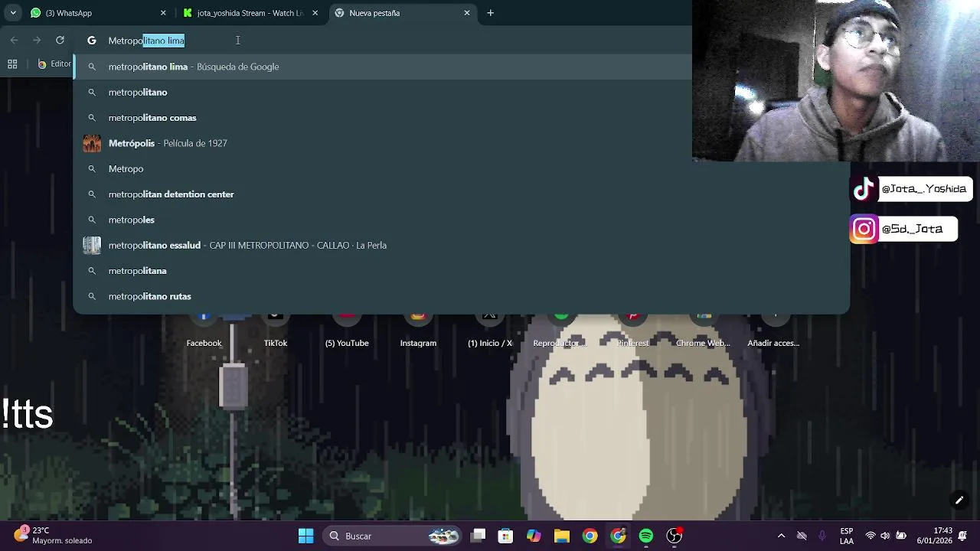Launch Microsoft Store from taskbar
The height and width of the screenshot is (551, 980).
(505, 536)
